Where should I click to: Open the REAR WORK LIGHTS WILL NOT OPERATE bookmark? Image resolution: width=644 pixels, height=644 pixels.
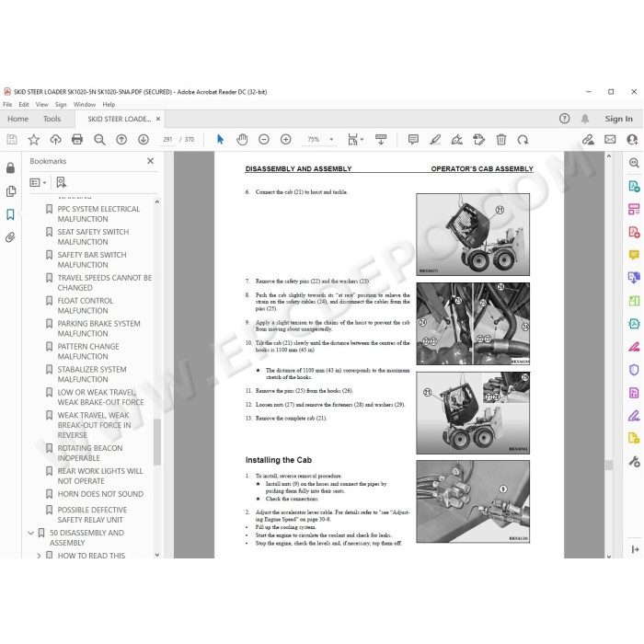100,476
